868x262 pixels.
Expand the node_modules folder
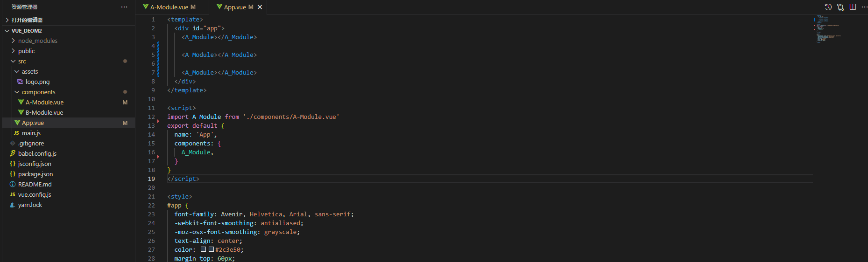point(13,41)
